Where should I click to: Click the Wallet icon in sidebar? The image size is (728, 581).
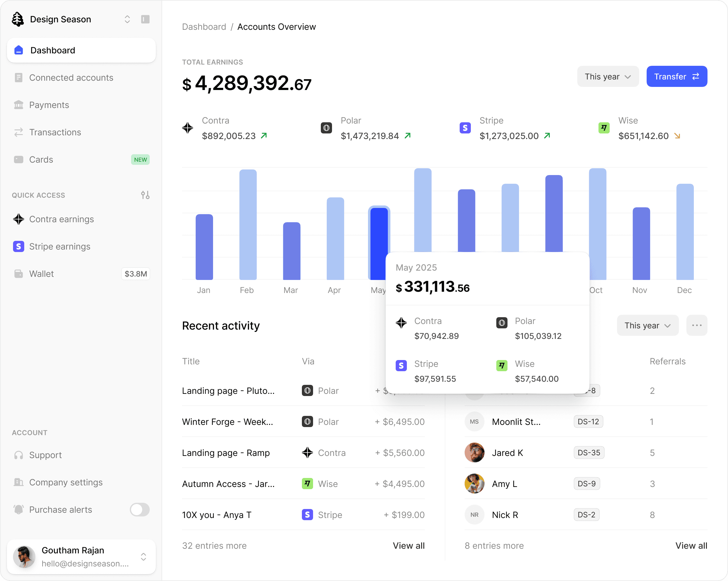[x=19, y=274]
